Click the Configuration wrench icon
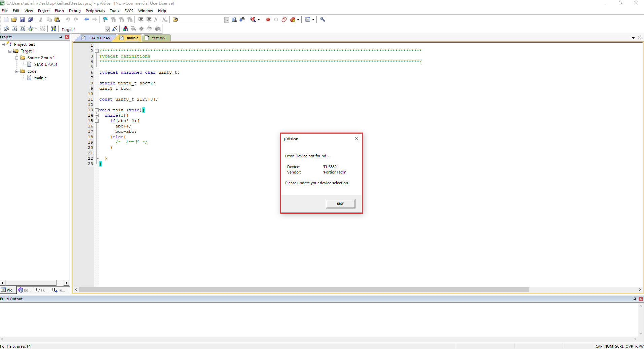The image size is (644, 349). (323, 20)
